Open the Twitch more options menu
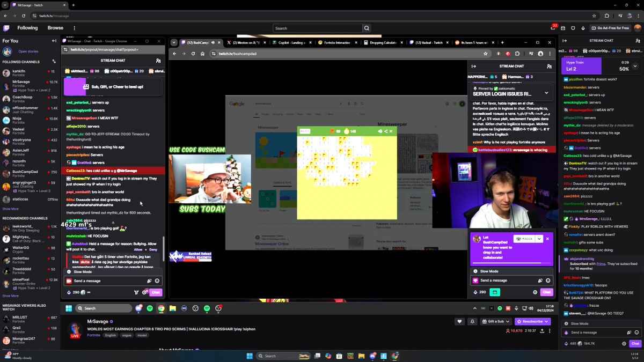Screen dimensions: 644x362 [x=74, y=28]
